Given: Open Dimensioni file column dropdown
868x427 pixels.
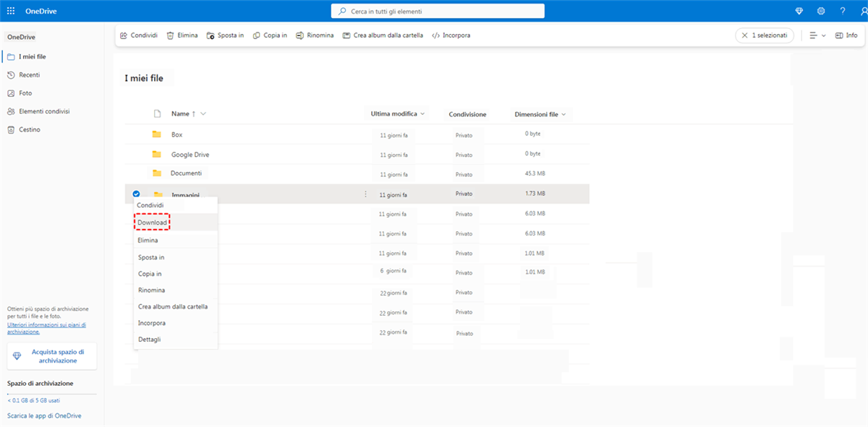Looking at the screenshot, I should [x=563, y=114].
